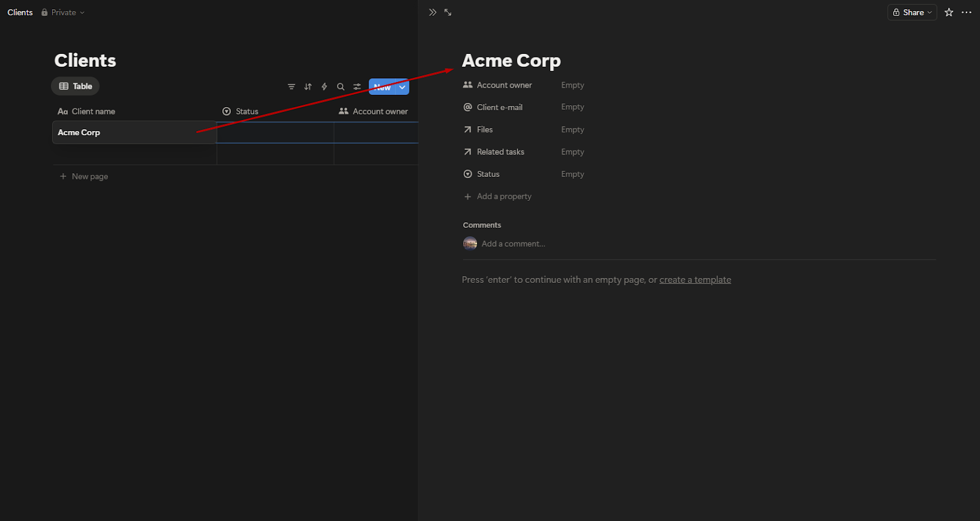Click the sort arrows icon
Viewport: 980px width, 521px height.
308,87
